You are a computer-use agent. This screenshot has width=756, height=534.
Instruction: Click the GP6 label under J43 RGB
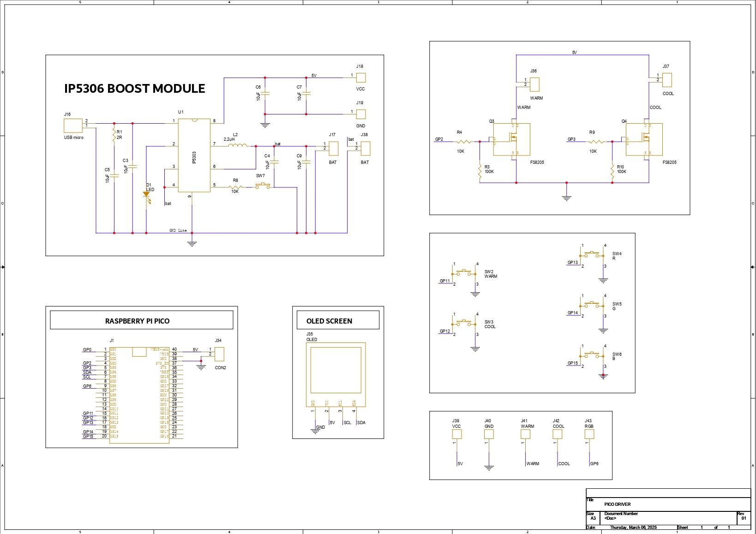click(x=594, y=464)
